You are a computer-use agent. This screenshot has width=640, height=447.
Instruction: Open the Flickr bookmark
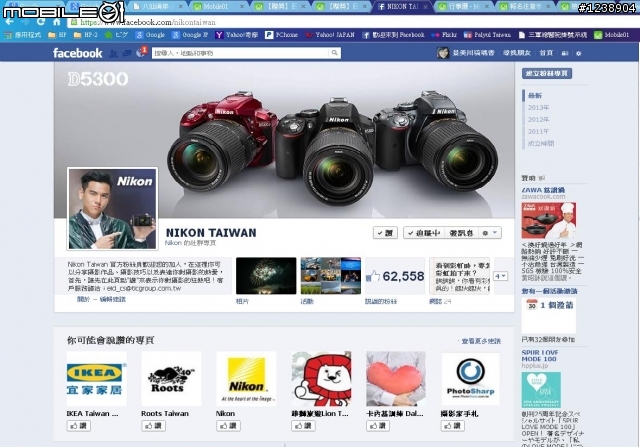pos(444,35)
